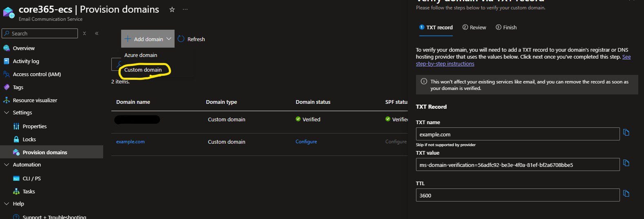Click the info icon in the notice banner
Screen dimensions: 644x219
pos(424,81)
